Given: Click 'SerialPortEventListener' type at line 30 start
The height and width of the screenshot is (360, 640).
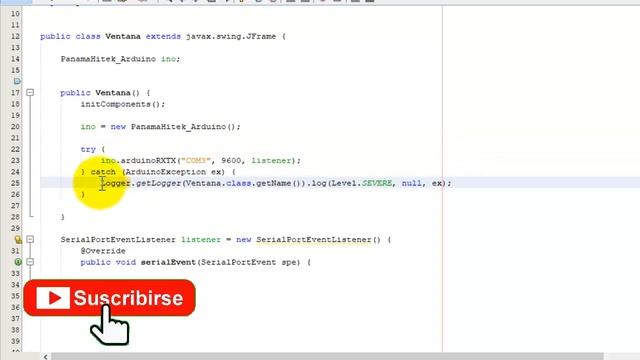Looking at the screenshot, I should click(118, 240).
